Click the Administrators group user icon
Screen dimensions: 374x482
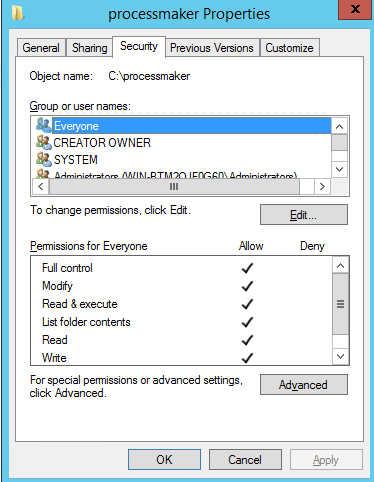click(x=44, y=173)
